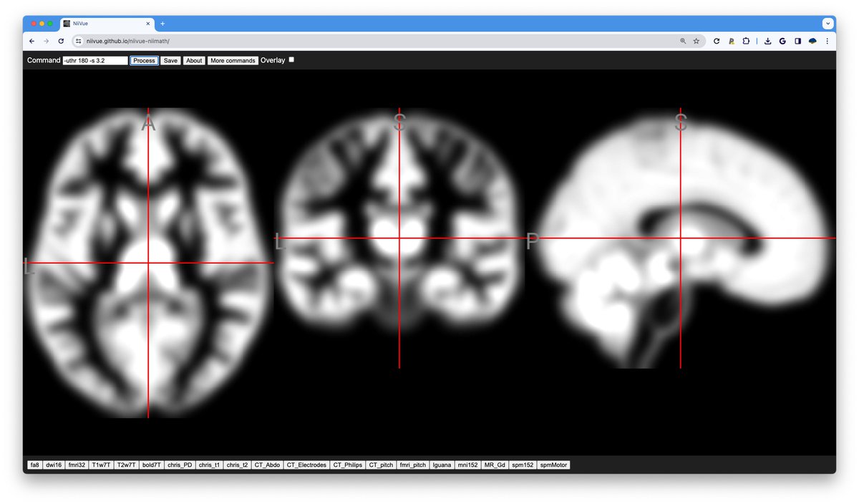Click inside the coronal brain slice view
This screenshot has height=504, width=859.
pos(399,238)
